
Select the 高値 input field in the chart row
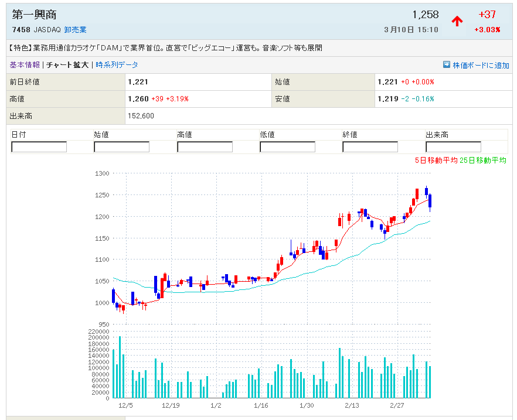pos(205,147)
